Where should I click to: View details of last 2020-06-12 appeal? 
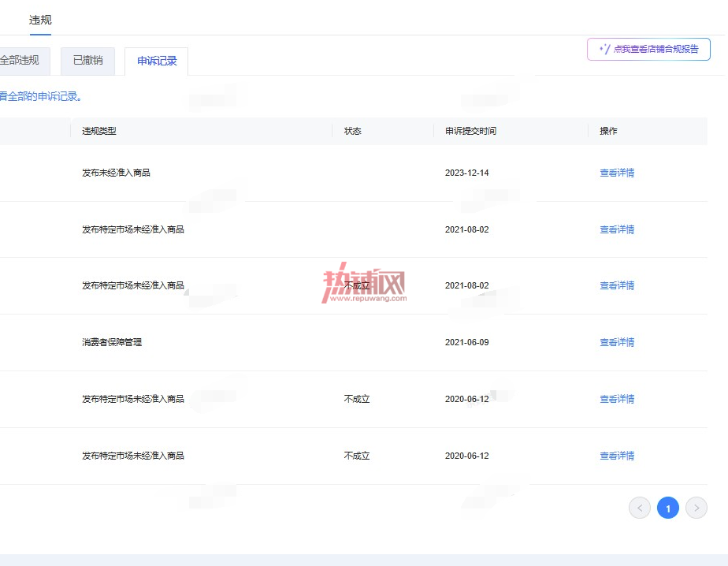tap(617, 456)
